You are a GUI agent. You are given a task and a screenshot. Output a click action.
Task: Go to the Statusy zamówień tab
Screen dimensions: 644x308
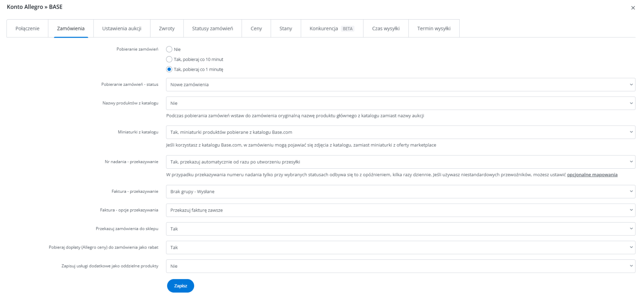pyautogui.click(x=212, y=29)
